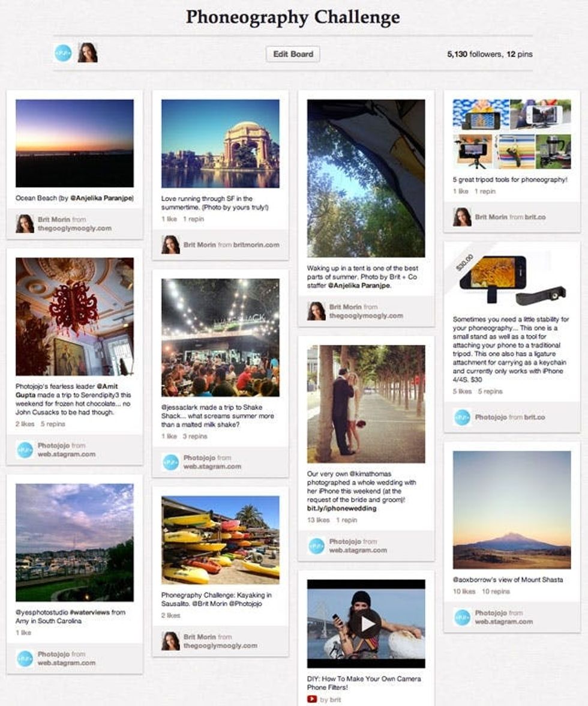Open the red chandelier Serendipity3 photo
This screenshot has width=588, height=706.
74,316
